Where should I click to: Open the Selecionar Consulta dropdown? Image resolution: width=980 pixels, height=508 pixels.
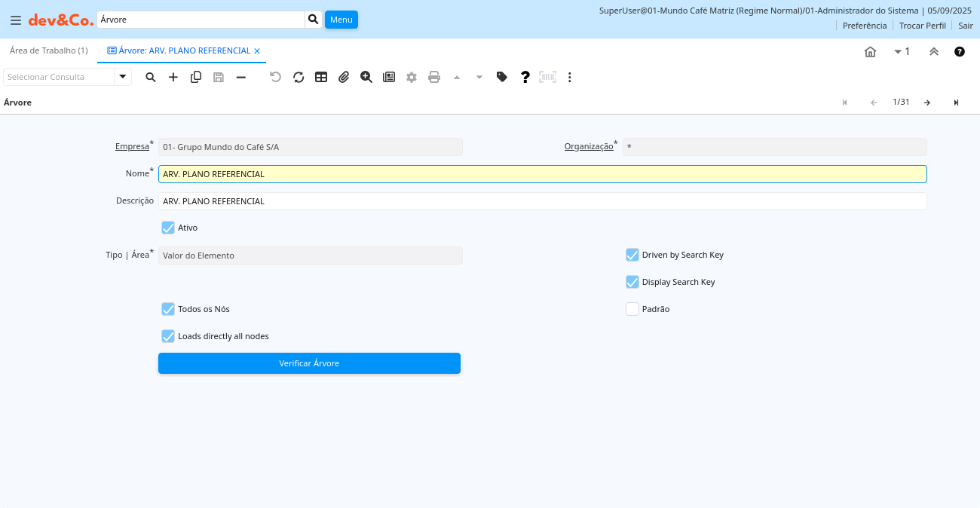point(123,77)
